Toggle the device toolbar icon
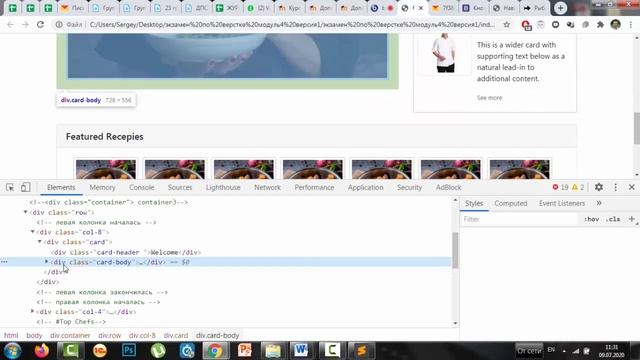Screen dimensions: 640x360 coord(25,187)
